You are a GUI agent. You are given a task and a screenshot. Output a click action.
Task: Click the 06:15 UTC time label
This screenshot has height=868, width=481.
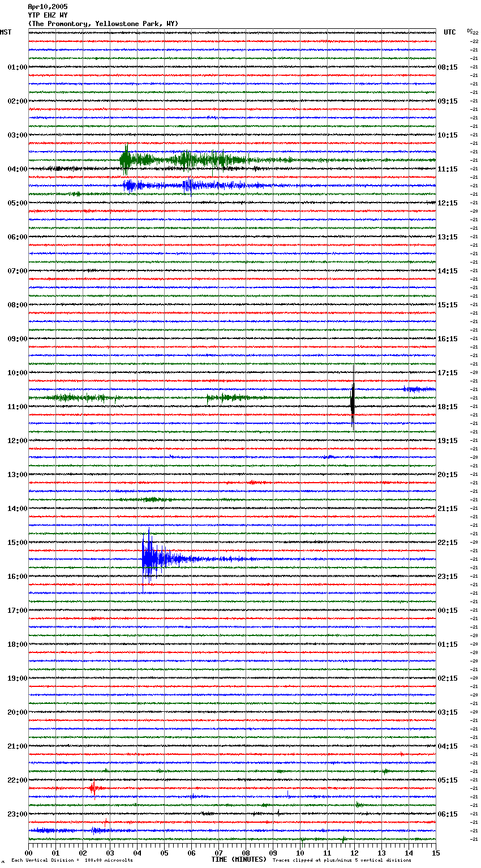coord(448,814)
